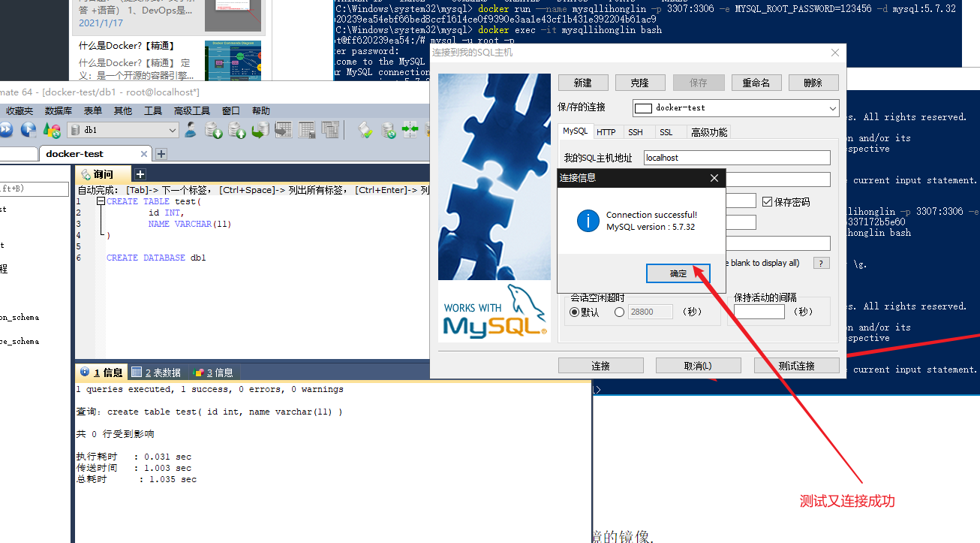980x543 pixels.
Task: Click the 测试连接 button
Action: pos(797,366)
